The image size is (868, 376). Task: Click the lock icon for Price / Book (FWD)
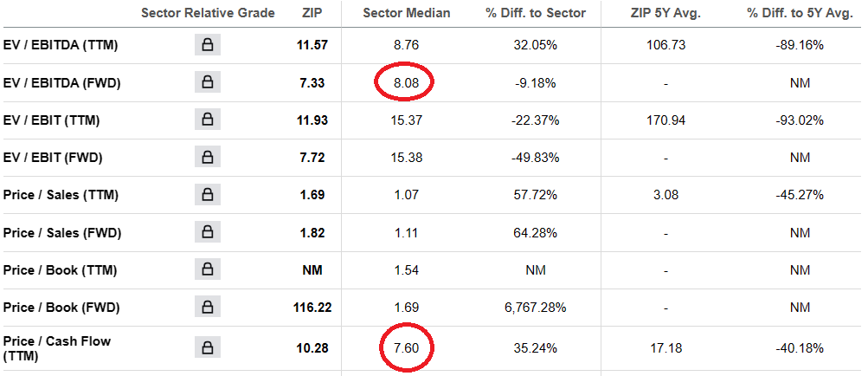208,308
